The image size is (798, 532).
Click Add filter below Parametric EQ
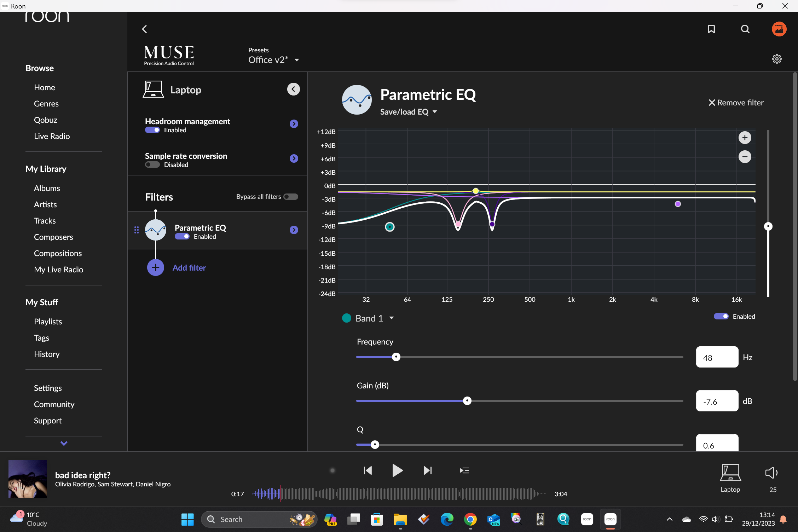tap(189, 268)
